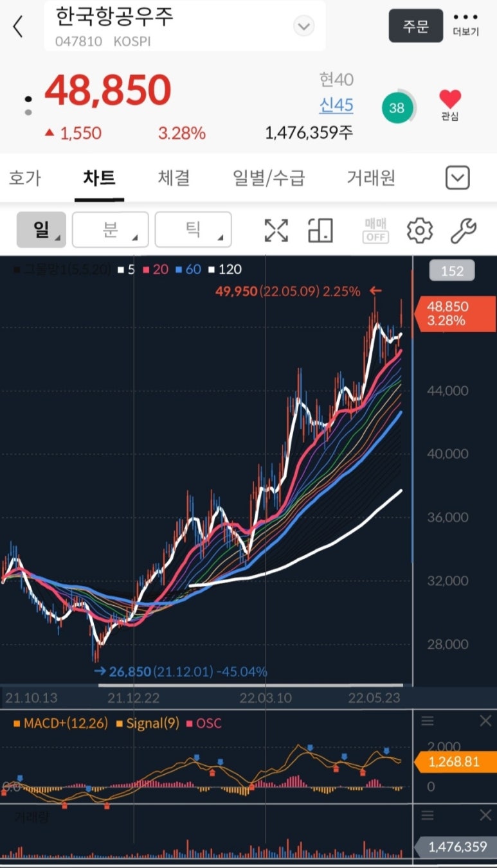Switch to the 호가 tab
497x868 pixels.
click(24, 177)
